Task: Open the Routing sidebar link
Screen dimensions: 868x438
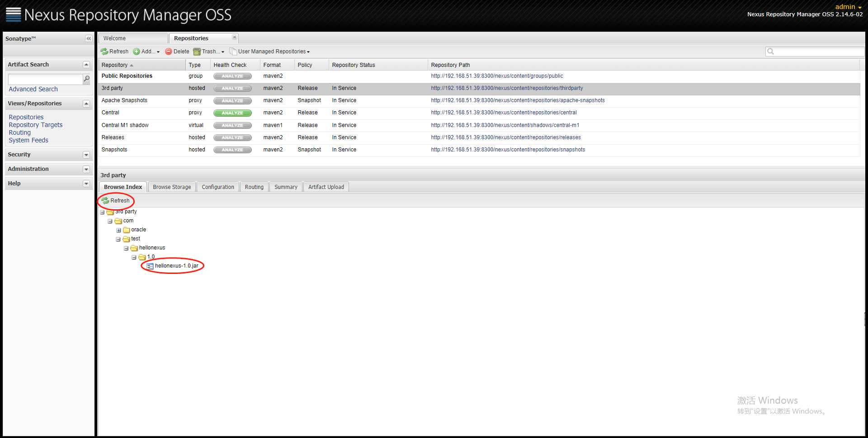Action: pos(20,132)
